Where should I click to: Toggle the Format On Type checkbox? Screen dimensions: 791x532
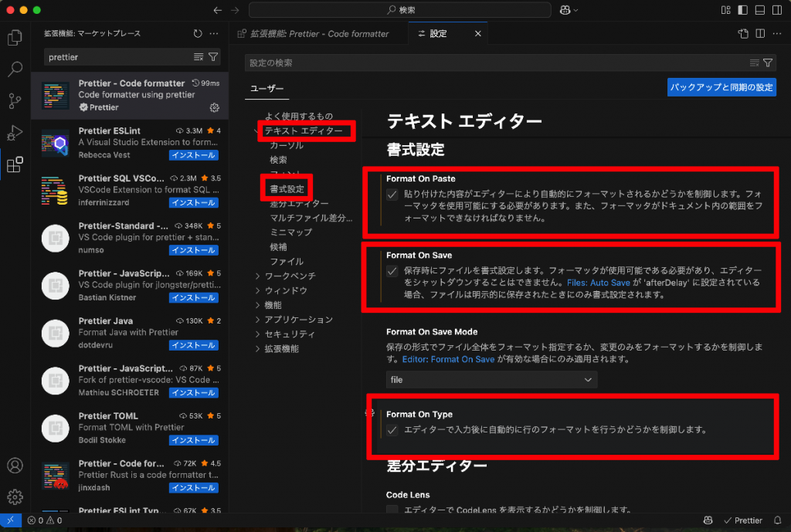[x=392, y=430]
